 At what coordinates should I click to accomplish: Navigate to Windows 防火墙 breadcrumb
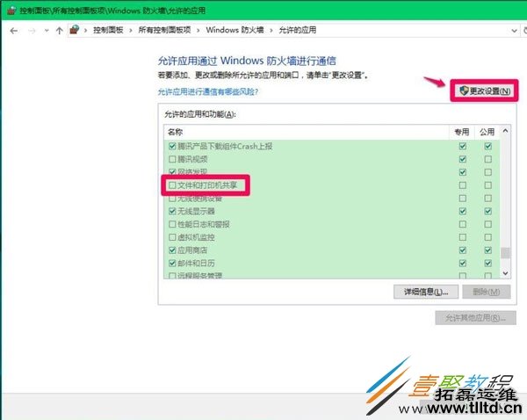tap(235, 30)
